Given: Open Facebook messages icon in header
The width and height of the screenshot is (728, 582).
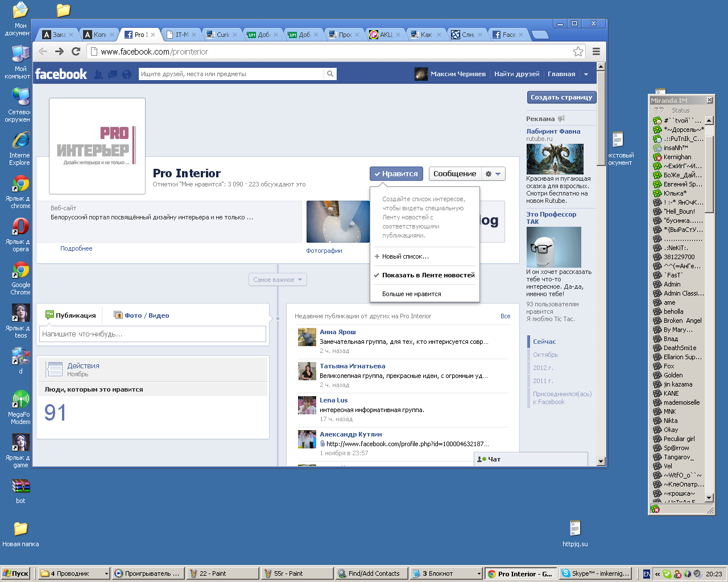Looking at the screenshot, I should click(x=113, y=74).
